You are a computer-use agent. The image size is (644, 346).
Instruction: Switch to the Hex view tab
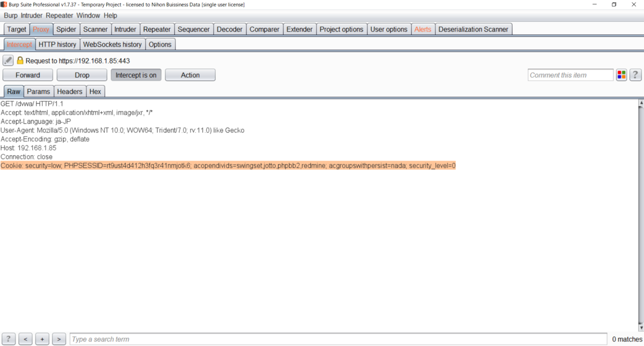click(x=95, y=91)
